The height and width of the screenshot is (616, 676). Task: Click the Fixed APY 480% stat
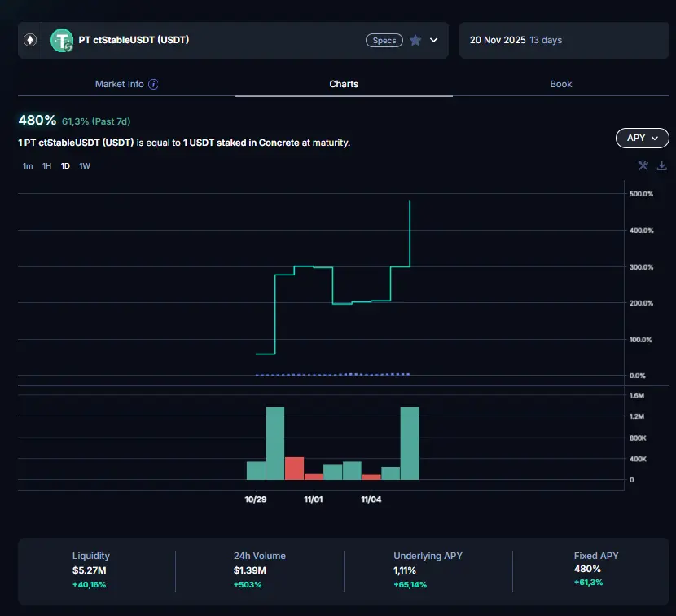tap(587, 569)
